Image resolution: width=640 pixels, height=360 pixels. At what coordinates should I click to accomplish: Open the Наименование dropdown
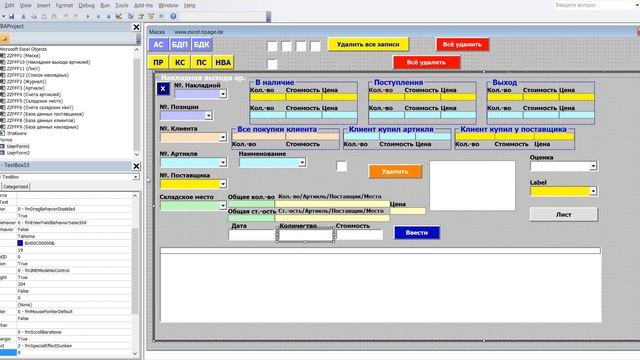[302, 162]
